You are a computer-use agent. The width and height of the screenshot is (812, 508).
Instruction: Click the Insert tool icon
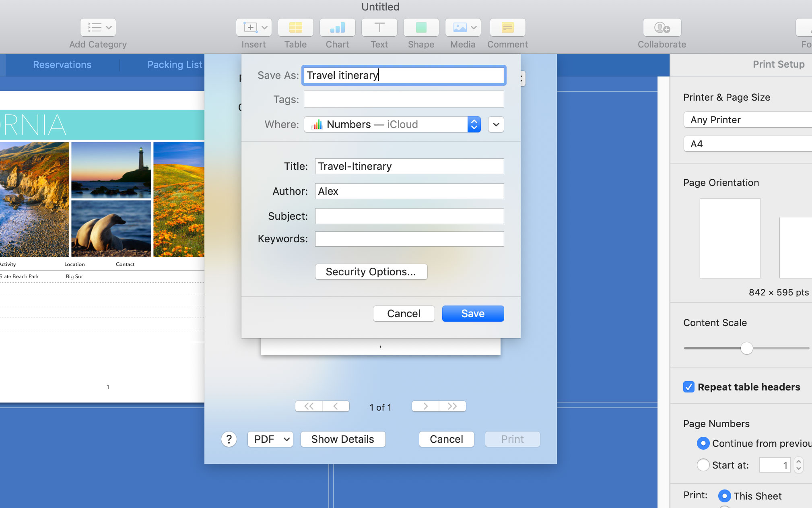click(253, 27)
